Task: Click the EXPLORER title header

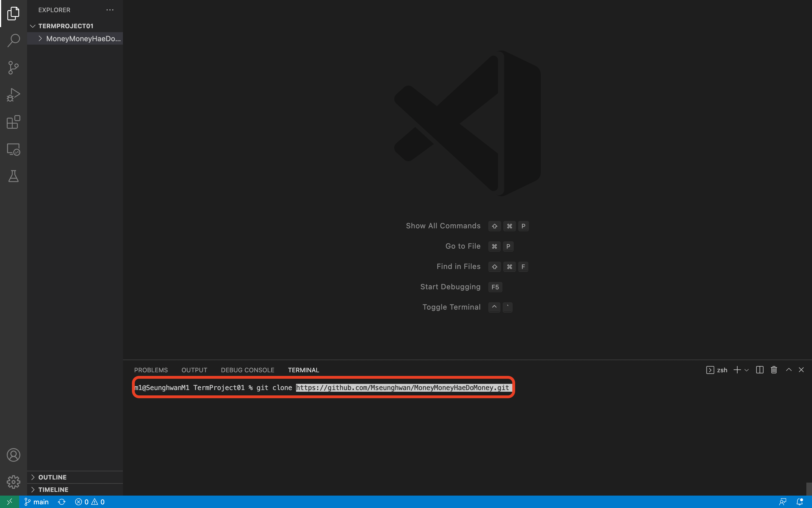Action: click(54, 10)
